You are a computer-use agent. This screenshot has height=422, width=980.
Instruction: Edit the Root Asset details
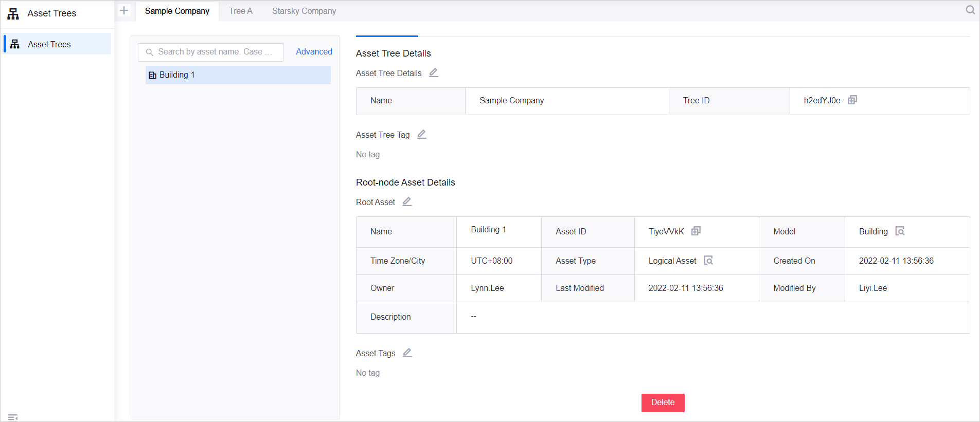[x=407, y=201]
